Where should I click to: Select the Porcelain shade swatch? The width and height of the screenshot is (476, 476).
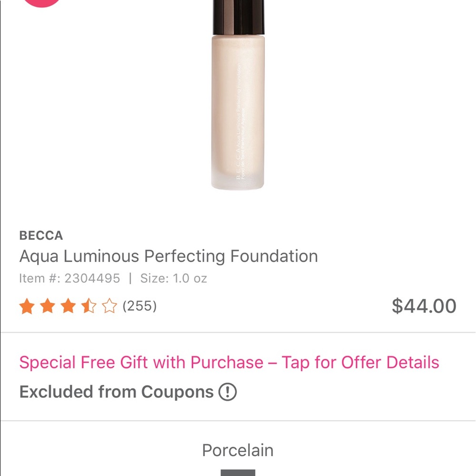(238, 473)
